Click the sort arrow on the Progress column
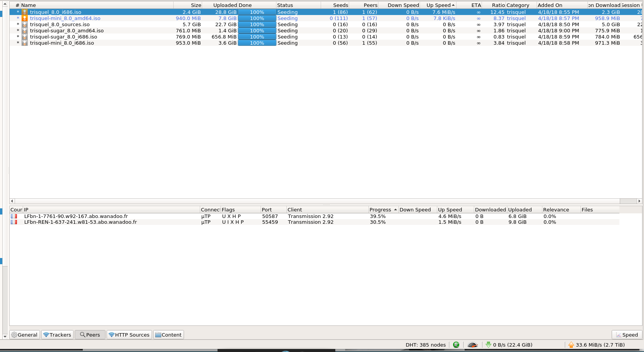Viewport: 644px width, 352px height. click(x=396, y=210)
